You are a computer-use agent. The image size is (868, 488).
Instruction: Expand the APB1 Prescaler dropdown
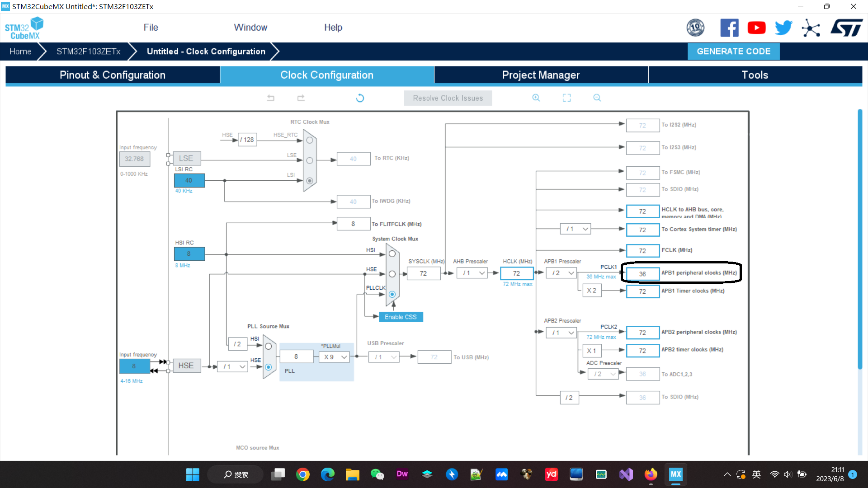coord(562,273)
